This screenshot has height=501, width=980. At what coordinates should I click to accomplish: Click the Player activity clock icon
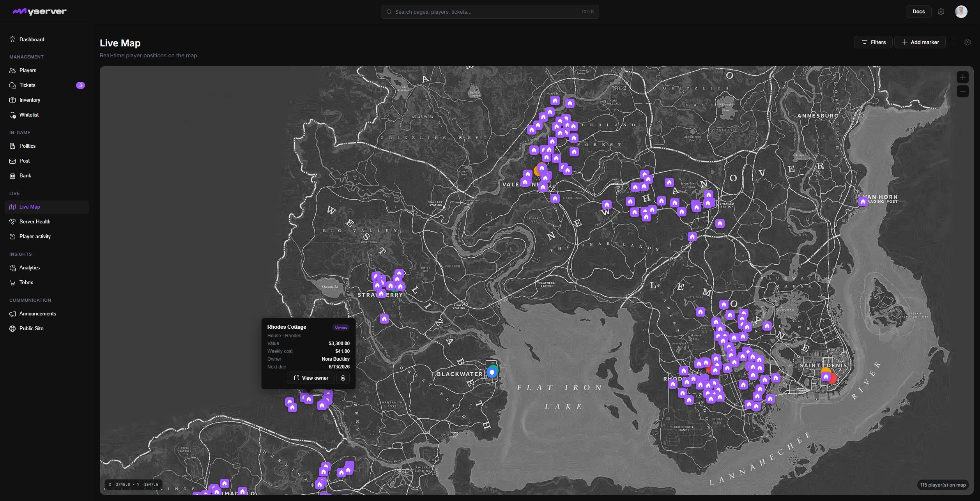12,236
